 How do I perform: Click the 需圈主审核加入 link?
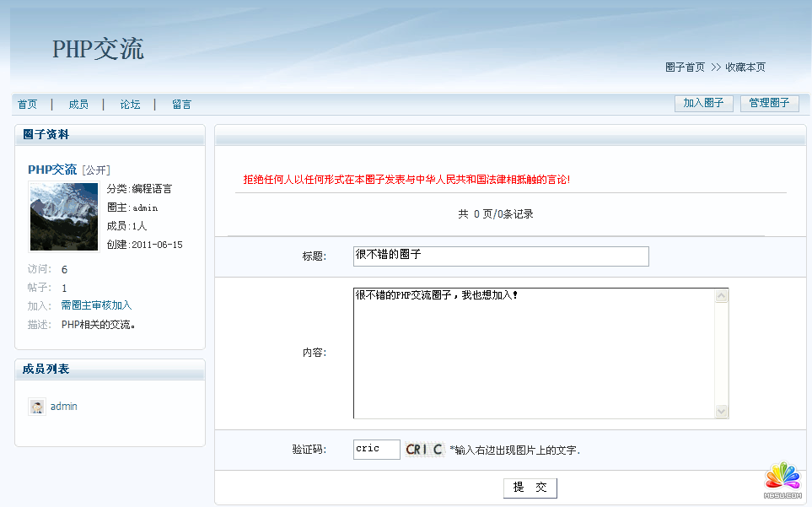coord(96,305)
